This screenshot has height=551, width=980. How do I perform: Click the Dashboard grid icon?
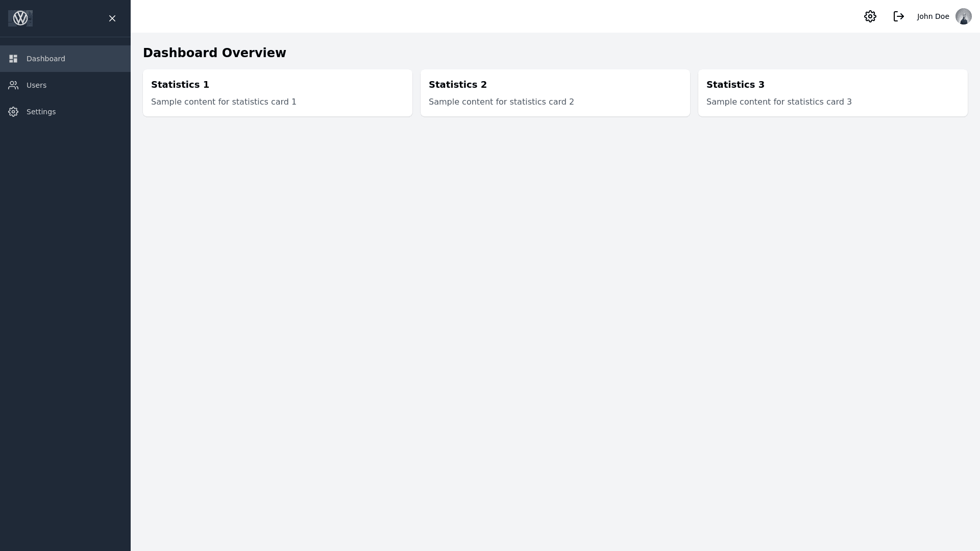(13, 59)
